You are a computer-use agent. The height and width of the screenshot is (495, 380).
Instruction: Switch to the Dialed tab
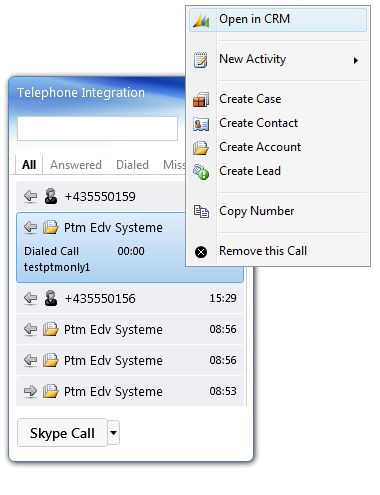point(132,165)
